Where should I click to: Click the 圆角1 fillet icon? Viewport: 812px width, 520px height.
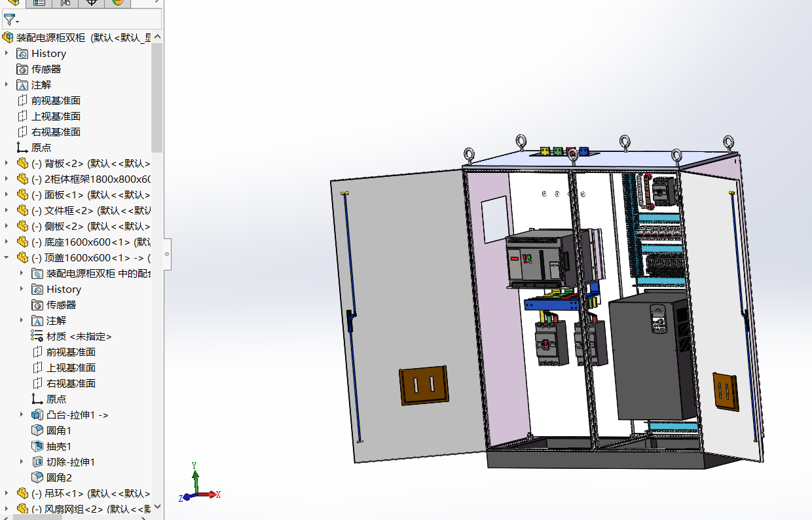pyautogui.click(x=37, y=430)
